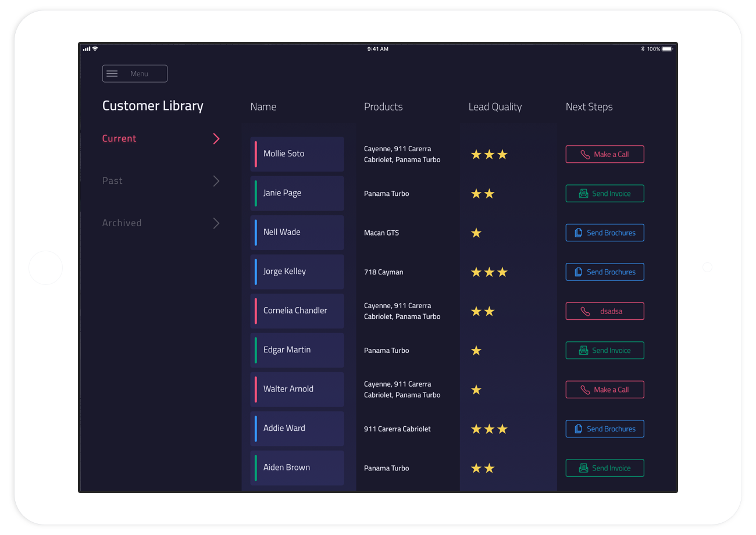Click the Lead Quality column header
Image resolution: width=756 pixels, height=535 pixels.
pos(495,107)
